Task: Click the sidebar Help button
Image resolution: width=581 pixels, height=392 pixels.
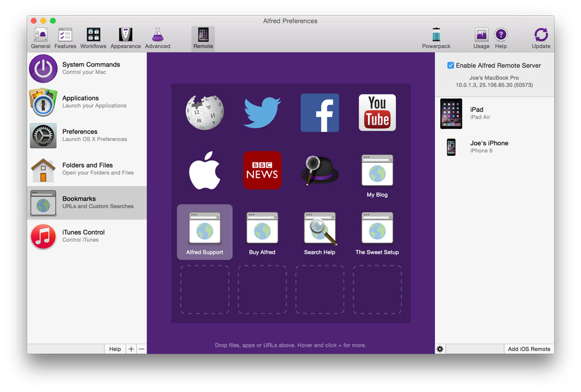Action: point(115,348)
